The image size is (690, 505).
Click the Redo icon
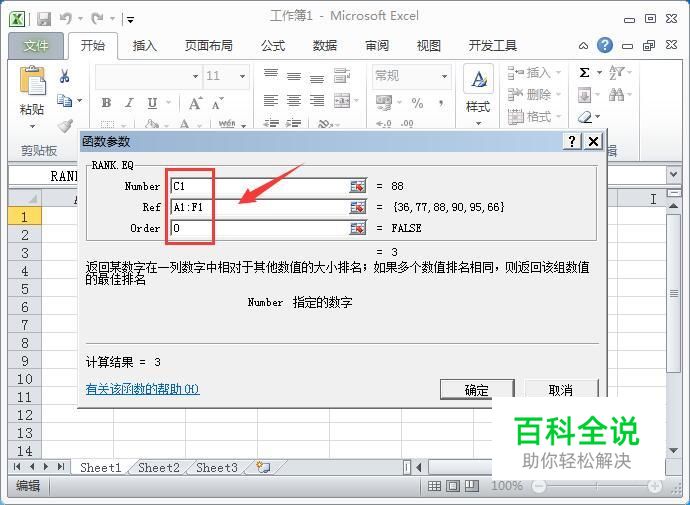(97, 18)
